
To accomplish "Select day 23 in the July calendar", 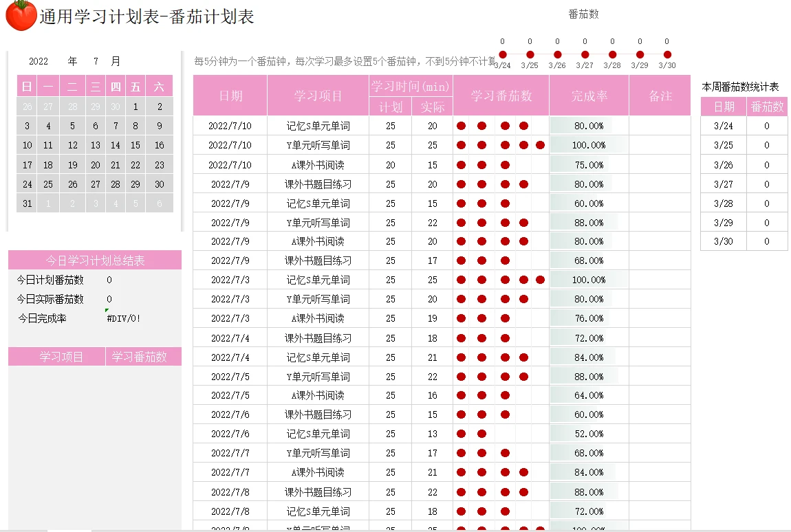I will point(160,165).
